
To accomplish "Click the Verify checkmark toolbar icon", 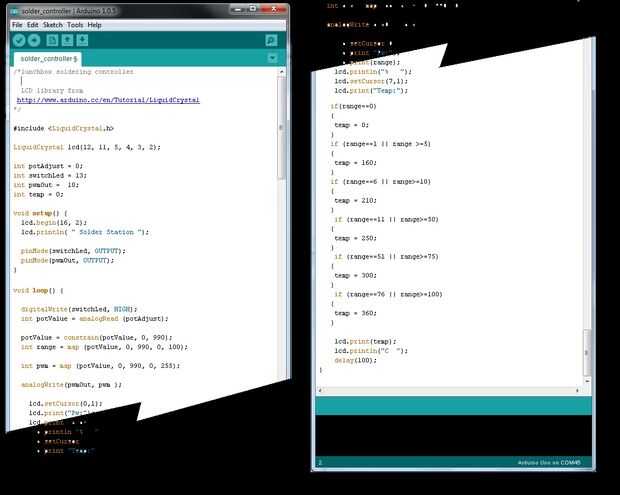I will tap(19, 40).
